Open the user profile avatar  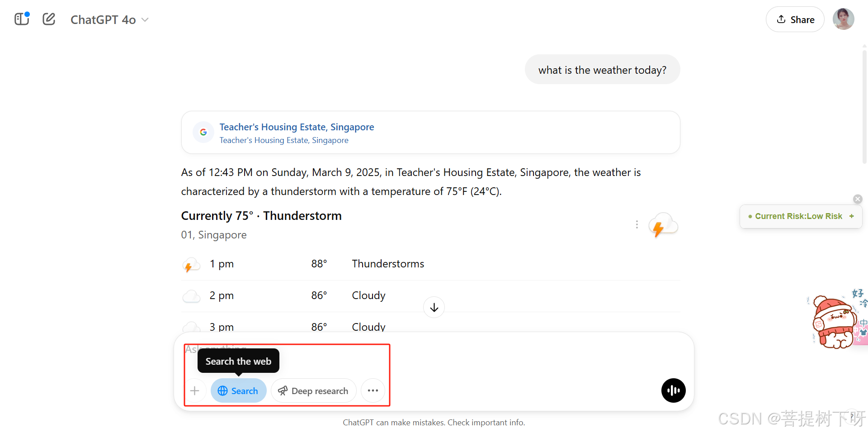843,19
